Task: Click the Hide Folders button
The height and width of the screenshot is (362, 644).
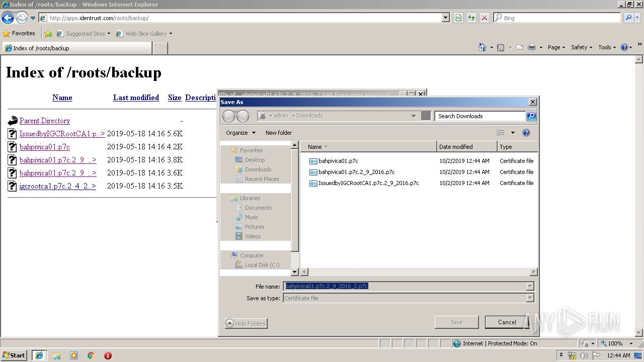Action: 246,323
